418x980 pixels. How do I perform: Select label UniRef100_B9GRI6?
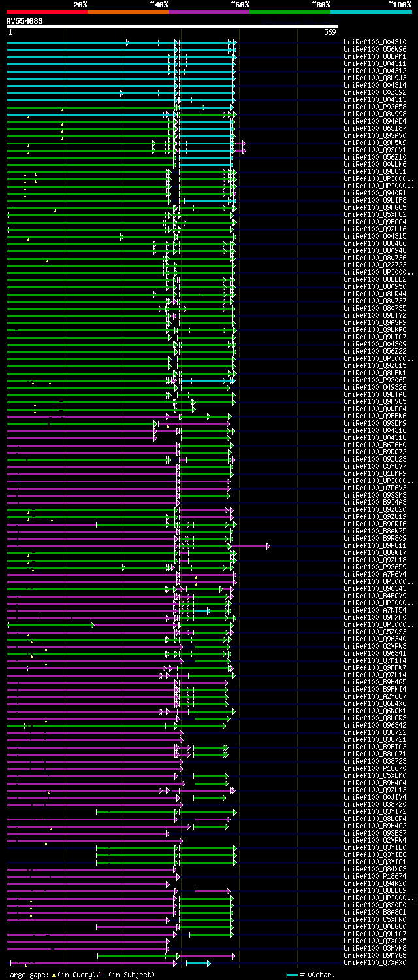(x=375, y=524)
